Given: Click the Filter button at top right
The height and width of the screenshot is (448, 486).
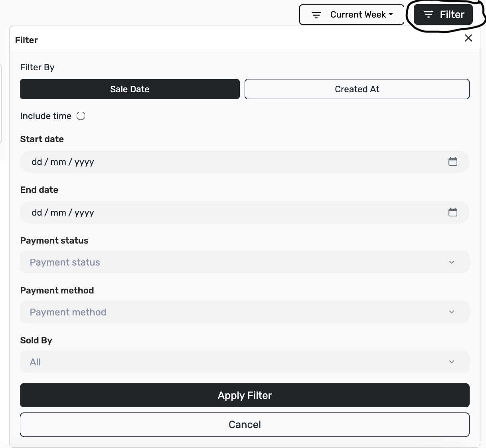Looking at the screenshot, I should (443, 15).
